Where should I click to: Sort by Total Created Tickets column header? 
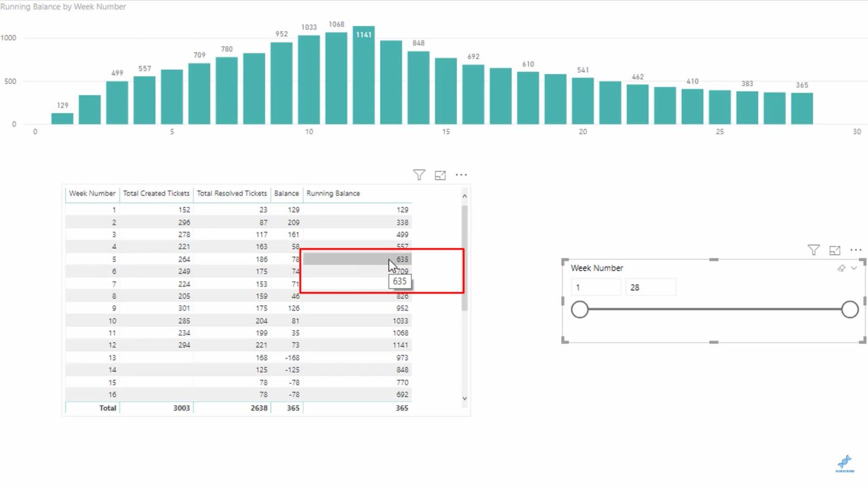156,194
